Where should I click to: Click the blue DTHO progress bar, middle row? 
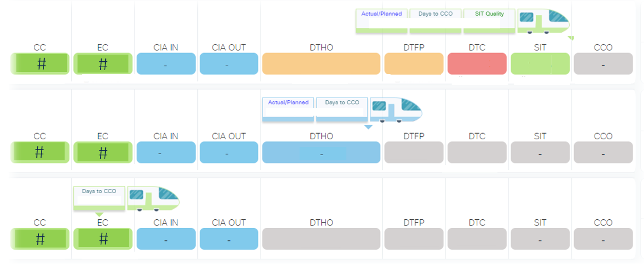[x=321, y=152]
